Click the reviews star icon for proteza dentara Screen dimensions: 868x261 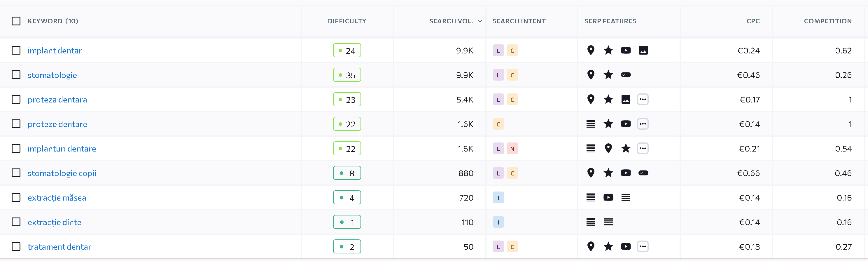pyautogui.click(x=608, y=100)
